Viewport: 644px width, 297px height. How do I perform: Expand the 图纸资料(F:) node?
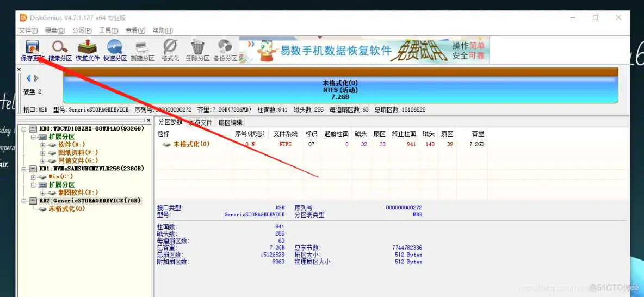tap(43, 153)
